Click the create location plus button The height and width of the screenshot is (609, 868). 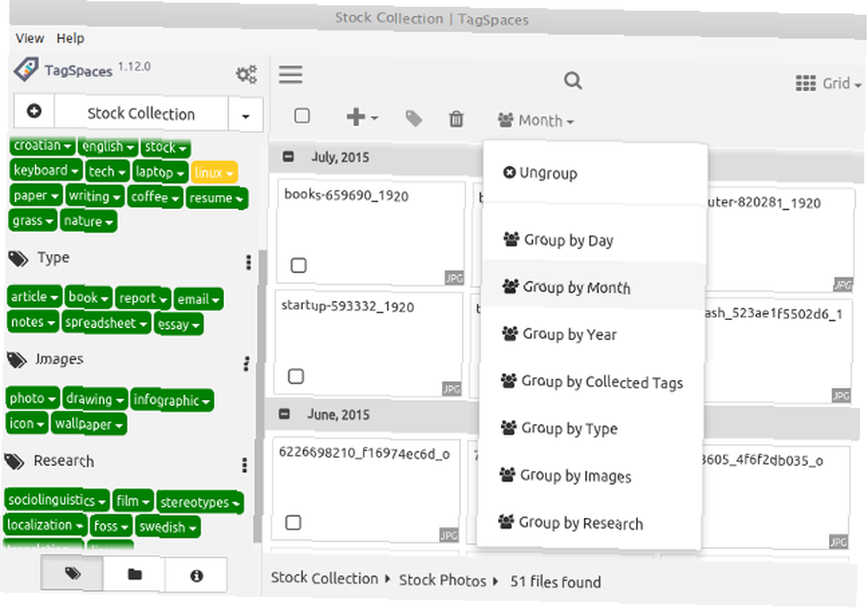34,111
